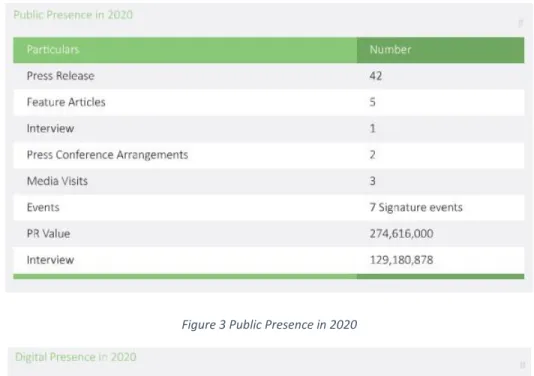
Task: Select "Press Conference Arrangements" label
Action: (107, 155)
